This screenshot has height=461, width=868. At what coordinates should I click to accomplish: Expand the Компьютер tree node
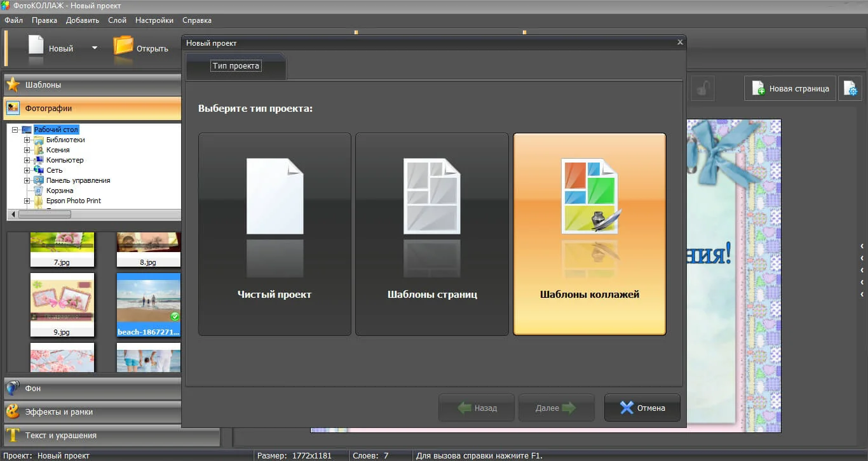coord(27,160)
